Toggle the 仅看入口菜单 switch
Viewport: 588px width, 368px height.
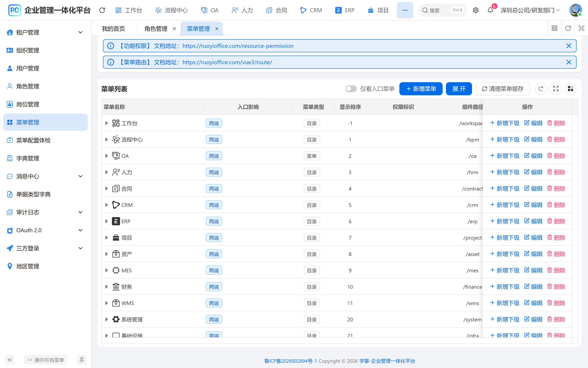click(351, 89)
